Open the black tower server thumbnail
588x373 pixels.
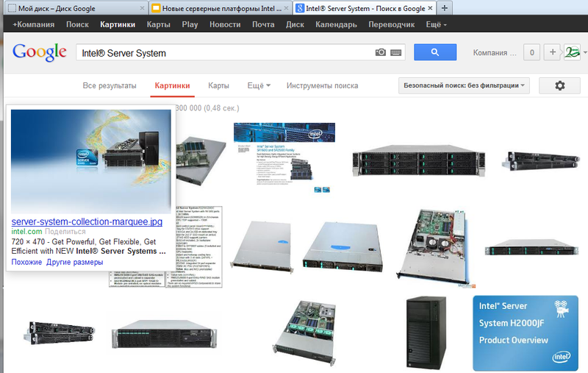pos(426,333)
